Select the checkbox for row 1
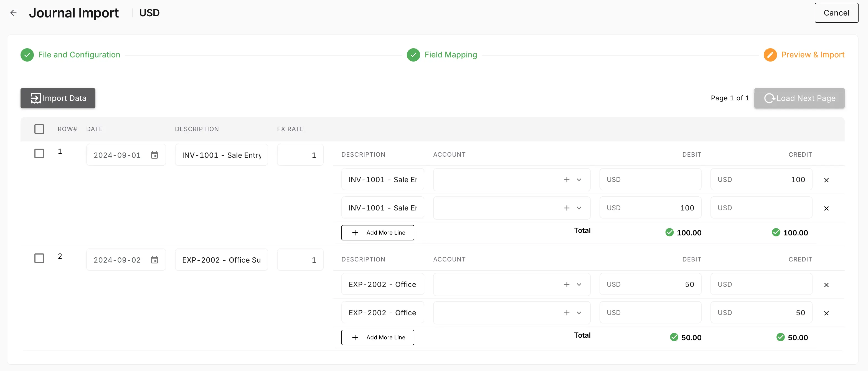The width and height of the screenshot is (868, 371). [x=39, y=153]
